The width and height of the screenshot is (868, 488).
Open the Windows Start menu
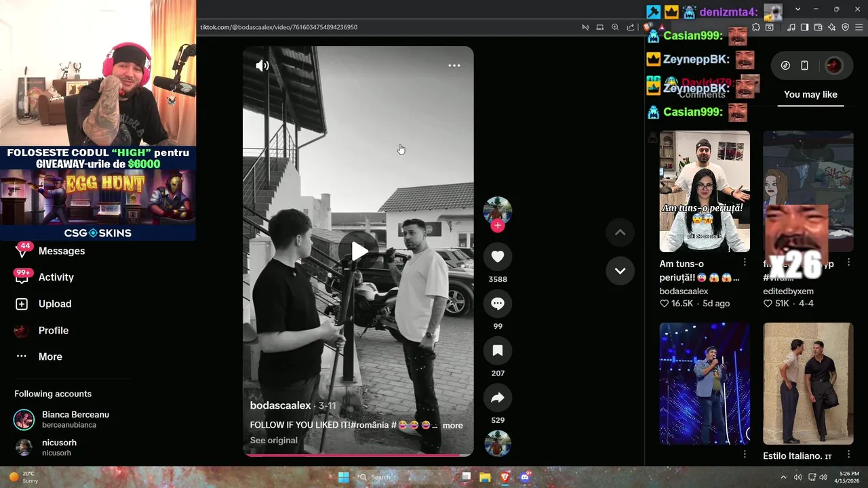pos(344,477)
